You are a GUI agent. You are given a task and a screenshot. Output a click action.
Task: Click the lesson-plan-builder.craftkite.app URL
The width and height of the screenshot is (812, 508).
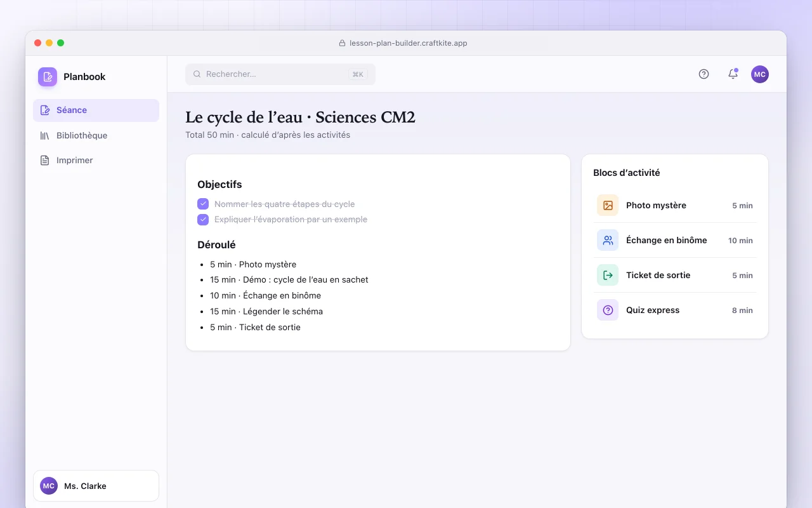click(x=409, y=43)
